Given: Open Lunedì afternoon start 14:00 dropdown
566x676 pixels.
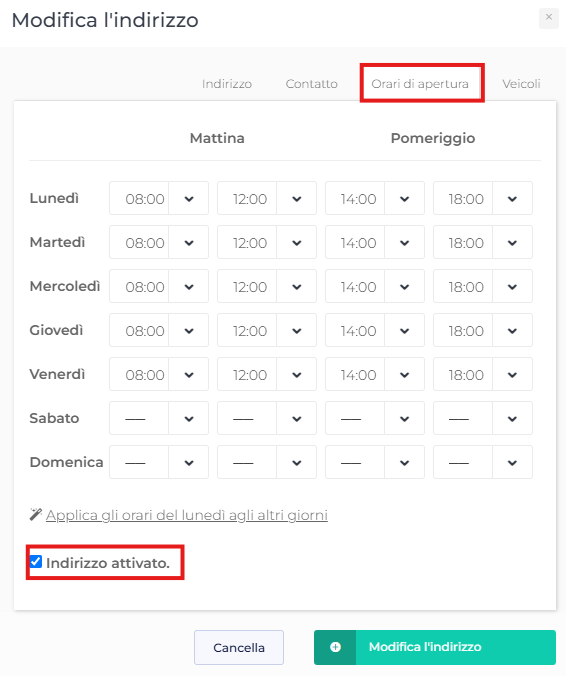Looking at the screenshot, I should click(x=375, y=198).
